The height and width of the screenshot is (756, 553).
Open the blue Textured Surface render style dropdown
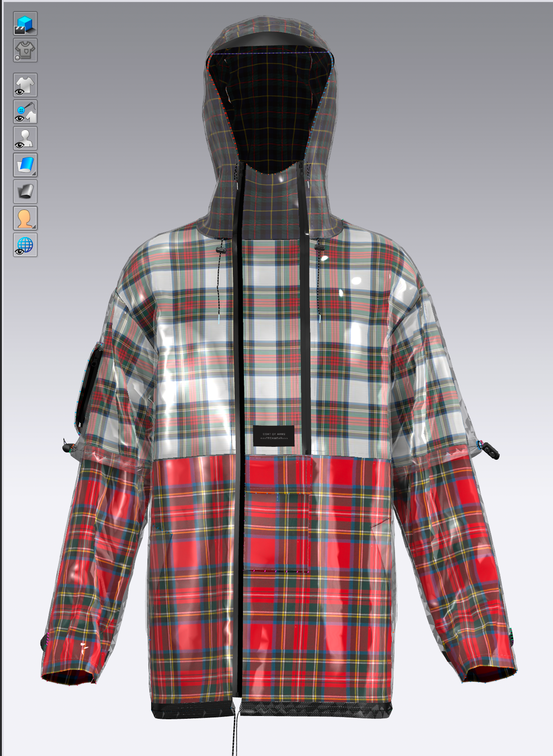(x=25, y=165)
